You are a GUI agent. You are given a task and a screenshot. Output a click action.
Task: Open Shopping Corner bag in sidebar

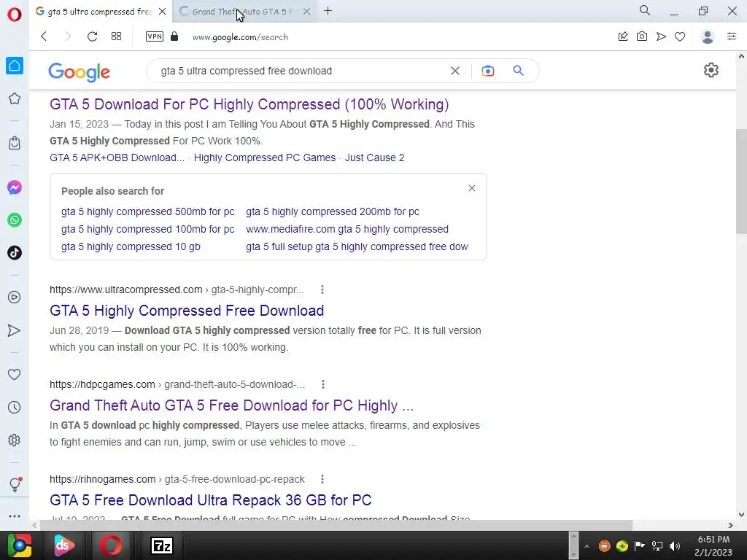pos(15,143)
